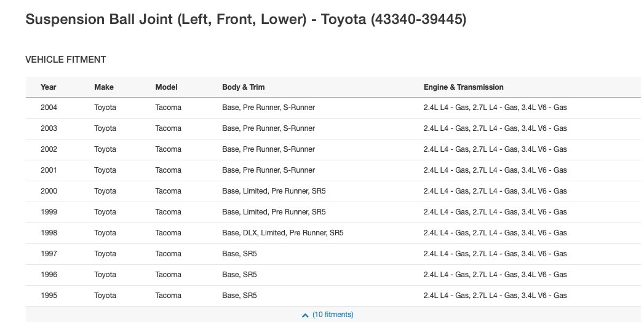Click the Engine & Transmission column header

464,87
